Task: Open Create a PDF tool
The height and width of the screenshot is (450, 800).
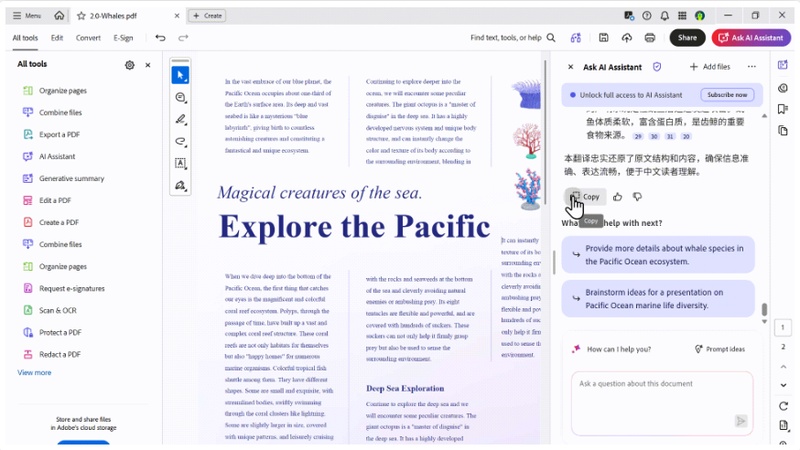Action: click(x=51, y=222)
